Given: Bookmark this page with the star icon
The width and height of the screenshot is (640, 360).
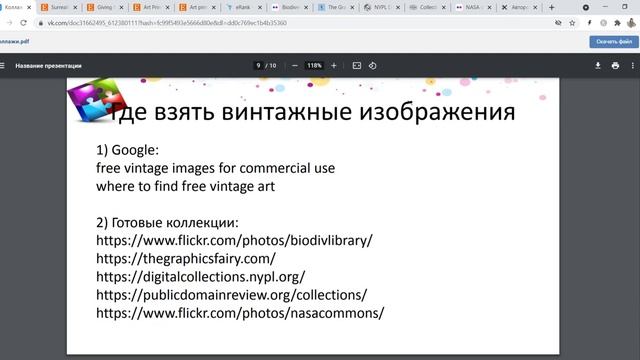Looking at the screenshot, I should click(x=572, y=23).
